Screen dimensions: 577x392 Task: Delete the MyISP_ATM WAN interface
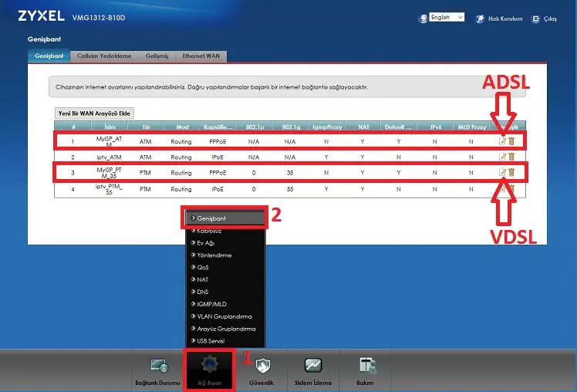pyautogui.click(x=511, y=141)
